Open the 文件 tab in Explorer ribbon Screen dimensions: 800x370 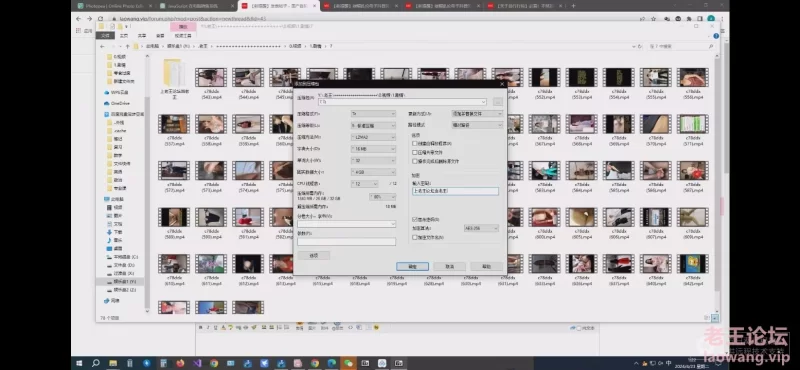pos(105,36)
